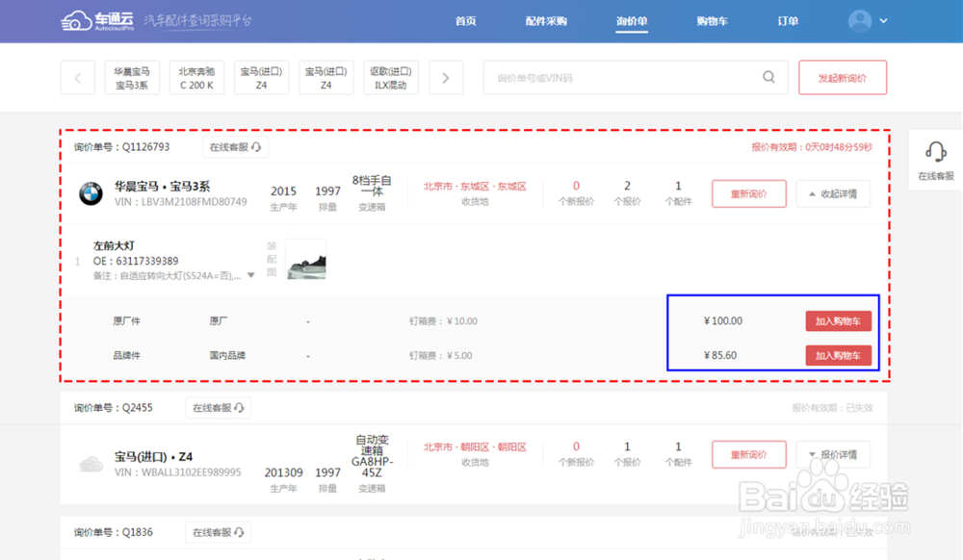Click the 询价单号：Q1126793 label
This screenshot has height=560, width=963.
tap(121, 147)
